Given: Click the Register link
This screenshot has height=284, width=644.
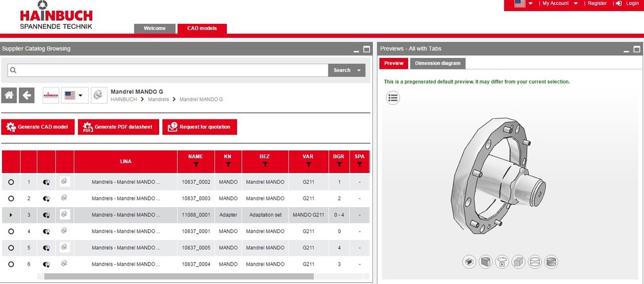Looking at the screenshot, I should pos(597,3).
